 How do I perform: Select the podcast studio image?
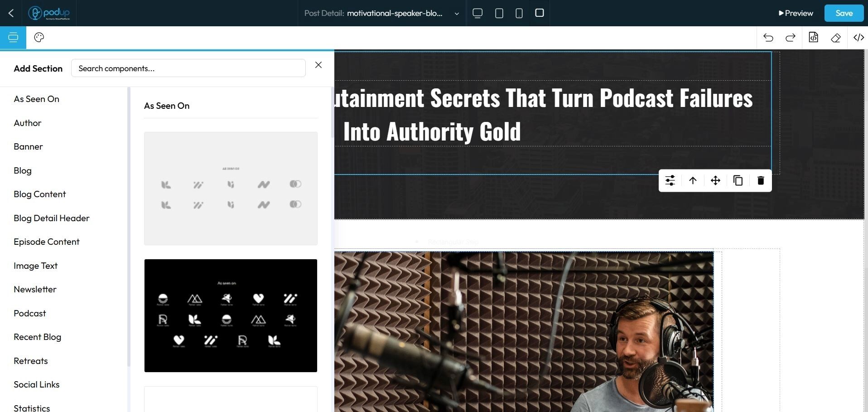pyautogui.click(x=524, y=332)
